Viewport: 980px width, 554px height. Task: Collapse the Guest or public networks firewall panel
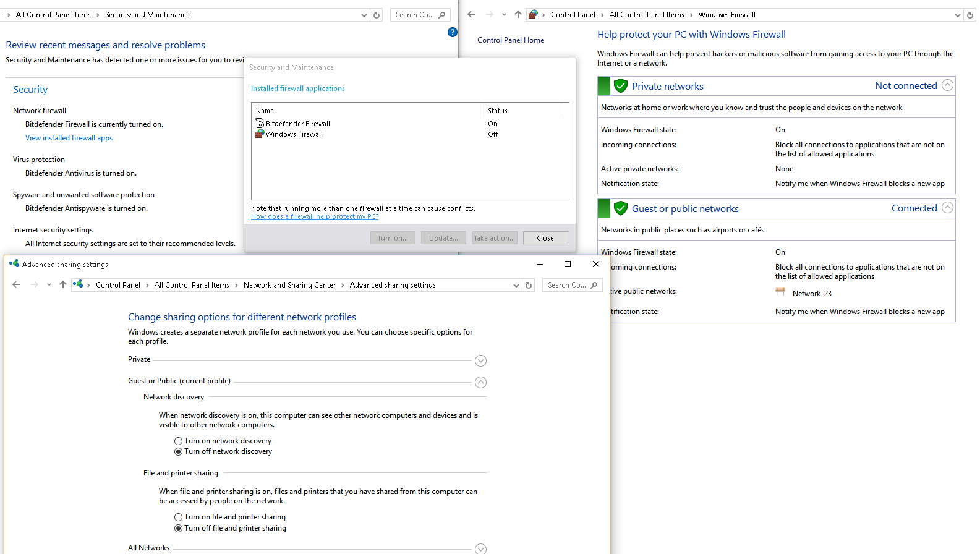coord(947,208)
